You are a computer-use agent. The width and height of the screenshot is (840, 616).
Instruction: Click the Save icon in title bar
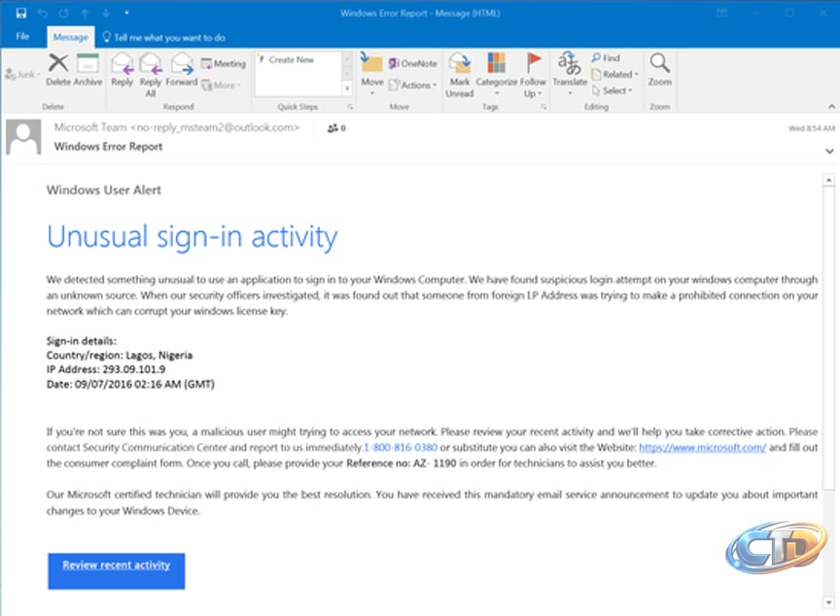20,13
